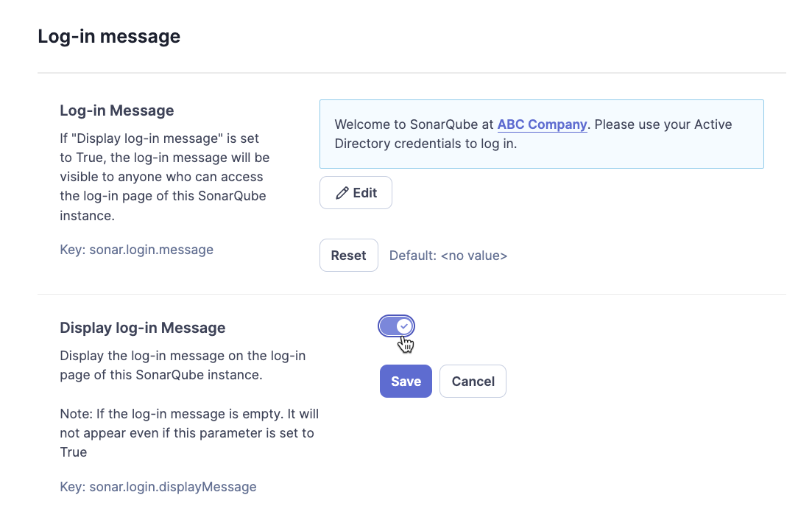Click the Edit button to modify the message

356,192
